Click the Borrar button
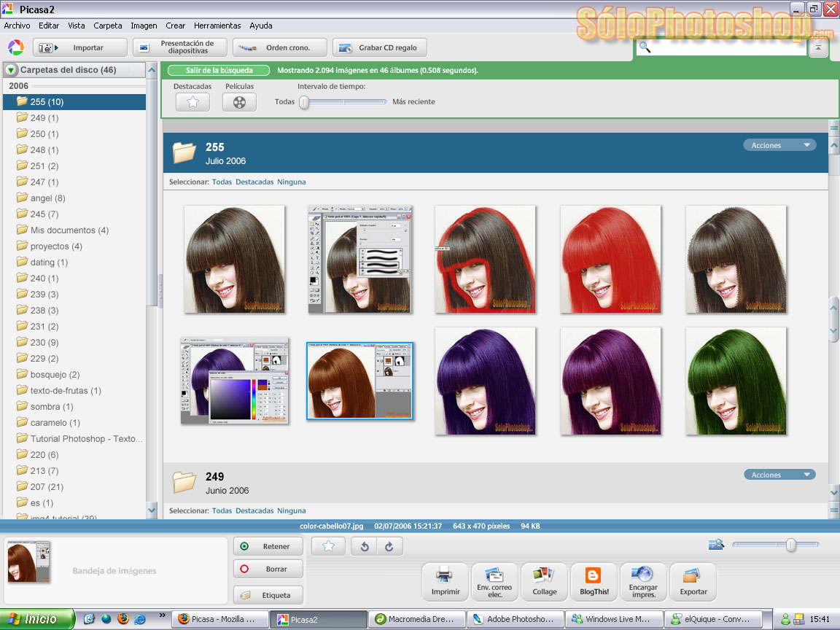Screen dimensions: 840x630 [x=268, y=569]
